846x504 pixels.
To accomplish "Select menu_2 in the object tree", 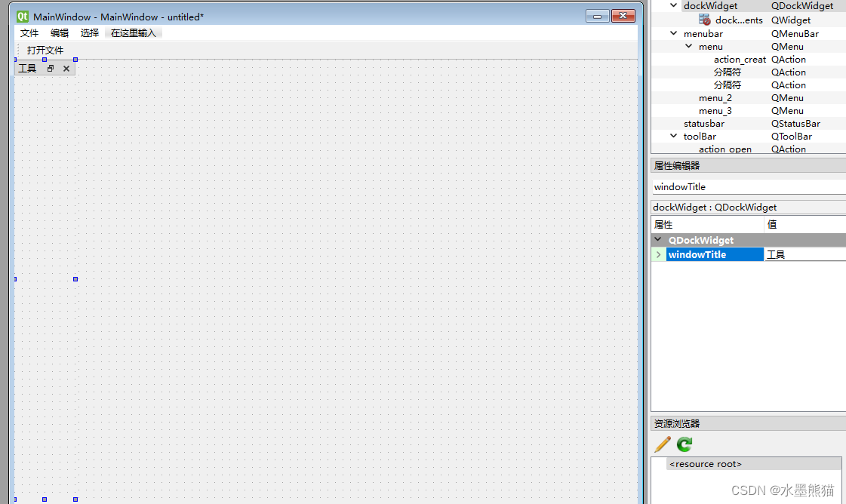I will point(715,98).
